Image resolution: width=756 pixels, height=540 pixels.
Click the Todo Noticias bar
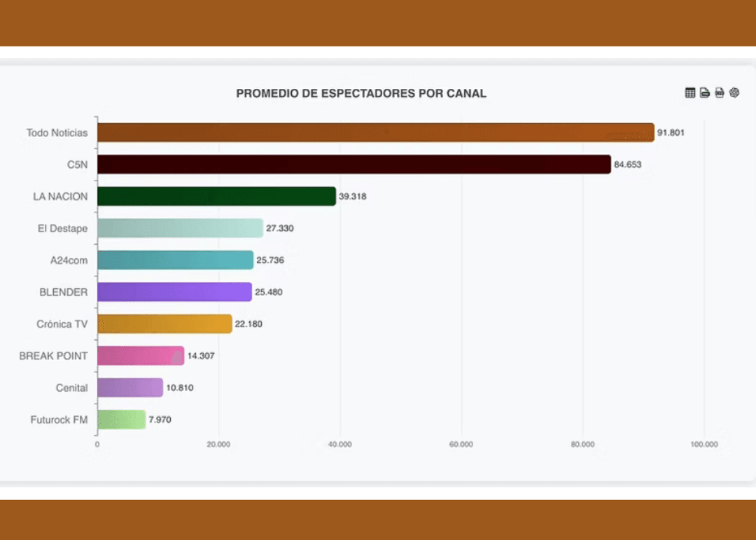(x=375, y=133)
